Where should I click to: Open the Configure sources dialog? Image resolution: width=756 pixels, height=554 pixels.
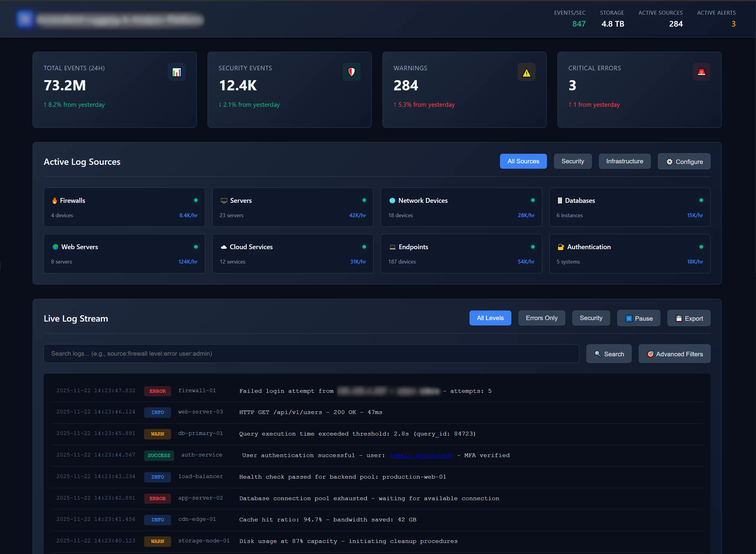(x=684, y=161)
